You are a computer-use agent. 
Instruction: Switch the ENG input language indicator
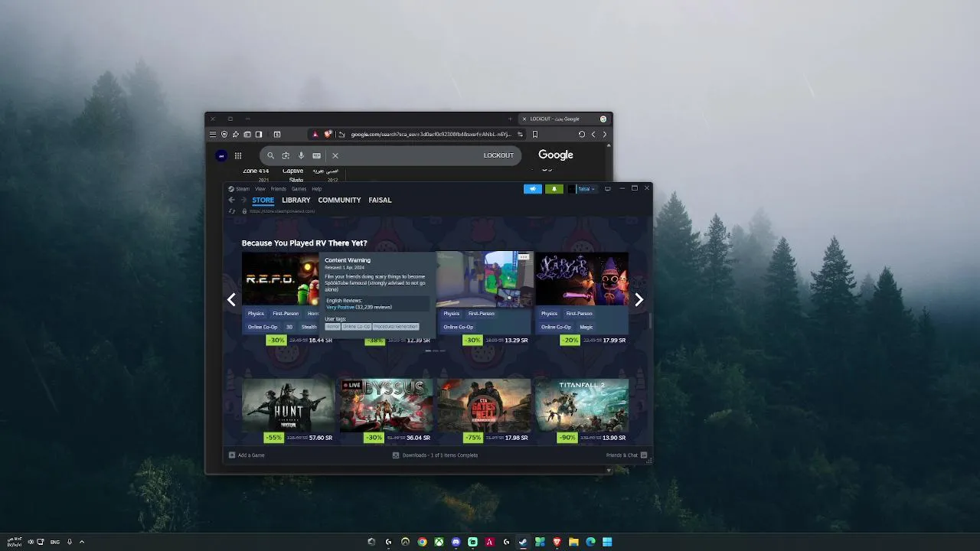55,542
